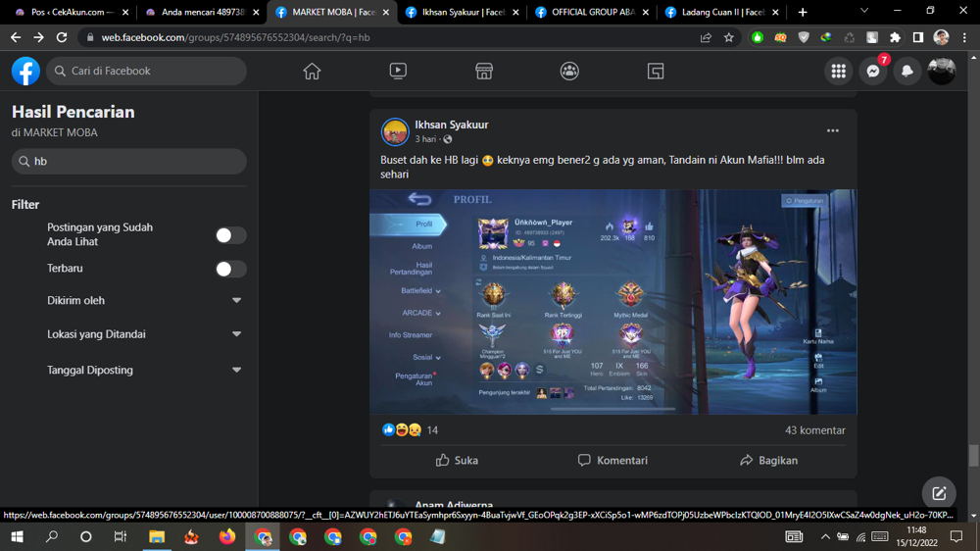Image resolution: width=980 pixels, height=551 pixels.
Task: Open the Groups icon
Action: pos(569,72)
